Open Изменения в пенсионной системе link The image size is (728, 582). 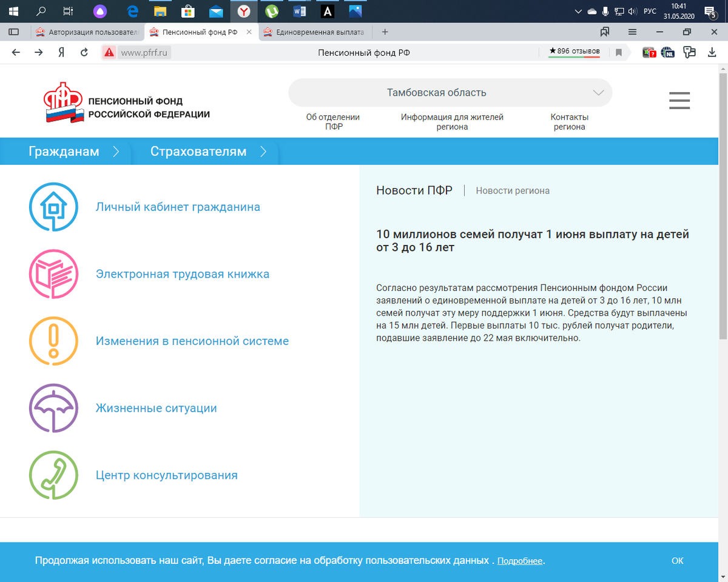(192, 341)
